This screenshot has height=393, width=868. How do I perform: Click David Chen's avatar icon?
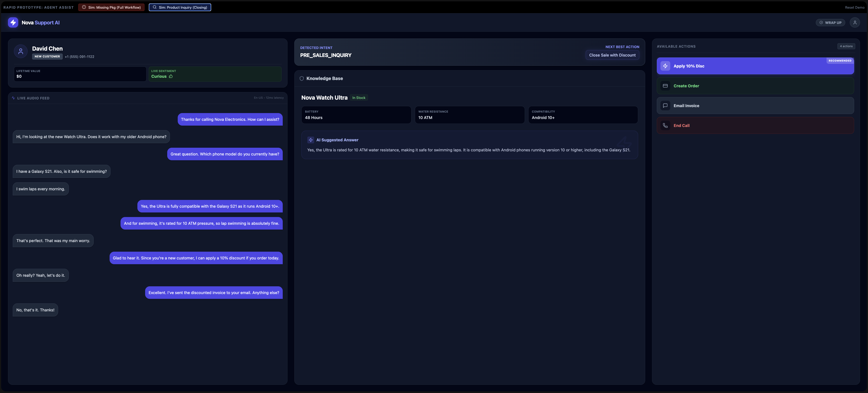(x=21, y=51)
